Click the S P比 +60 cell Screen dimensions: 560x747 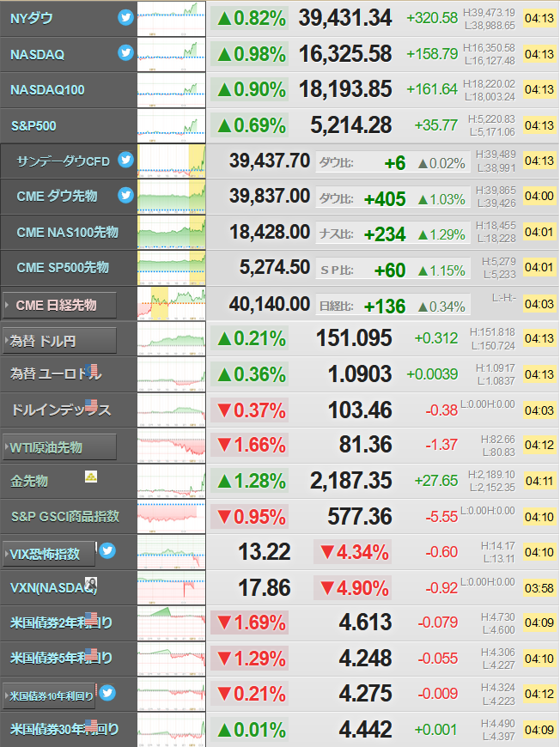pos(393,270)
